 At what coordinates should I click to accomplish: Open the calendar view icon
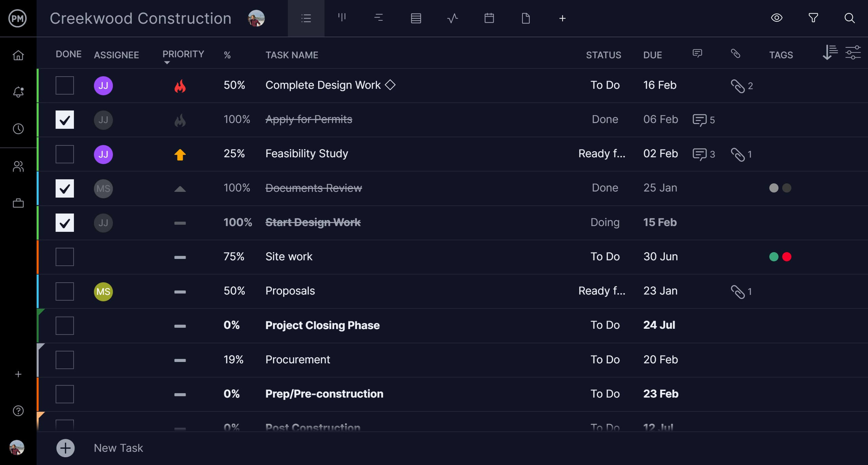[489, 18]
